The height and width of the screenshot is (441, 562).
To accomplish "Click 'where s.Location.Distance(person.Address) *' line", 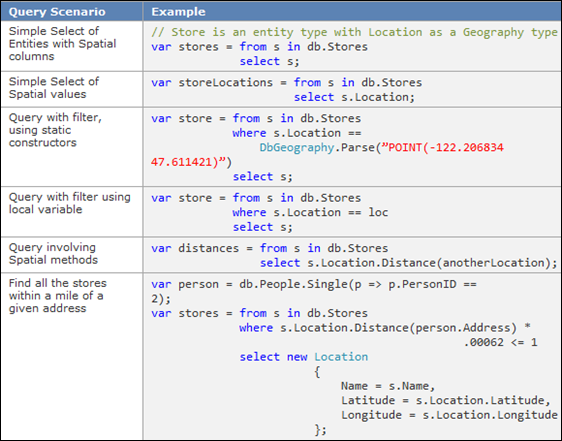I will (385, 328).
